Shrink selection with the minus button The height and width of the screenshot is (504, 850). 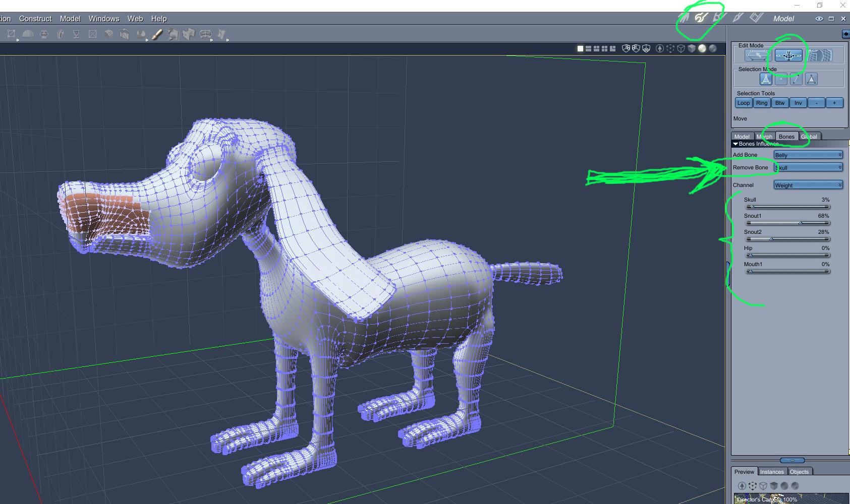[816, 103]
